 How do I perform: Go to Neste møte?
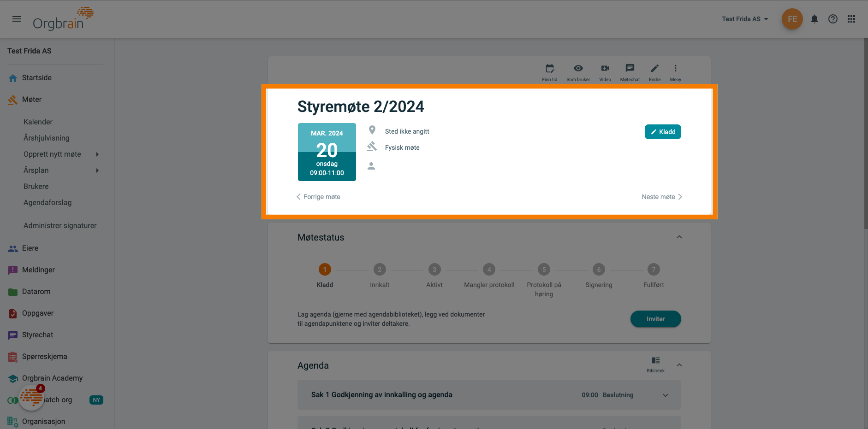click(x=662, y=197)
